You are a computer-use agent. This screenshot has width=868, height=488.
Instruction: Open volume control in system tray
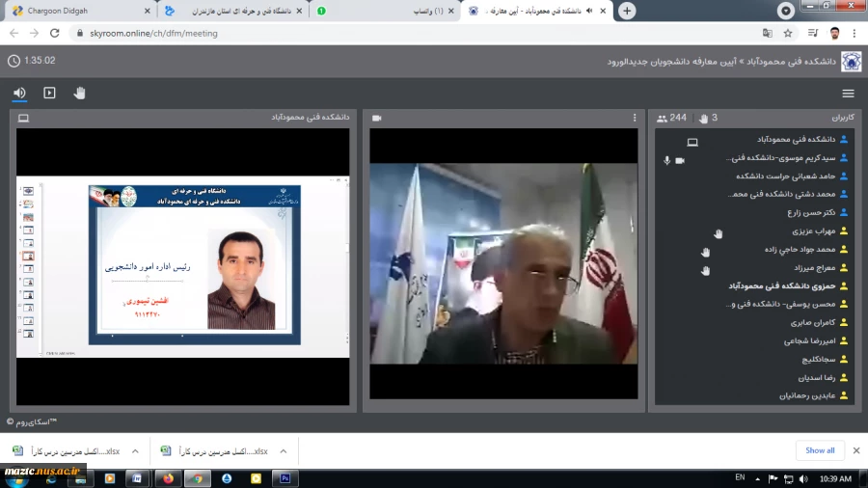point(803,478)
